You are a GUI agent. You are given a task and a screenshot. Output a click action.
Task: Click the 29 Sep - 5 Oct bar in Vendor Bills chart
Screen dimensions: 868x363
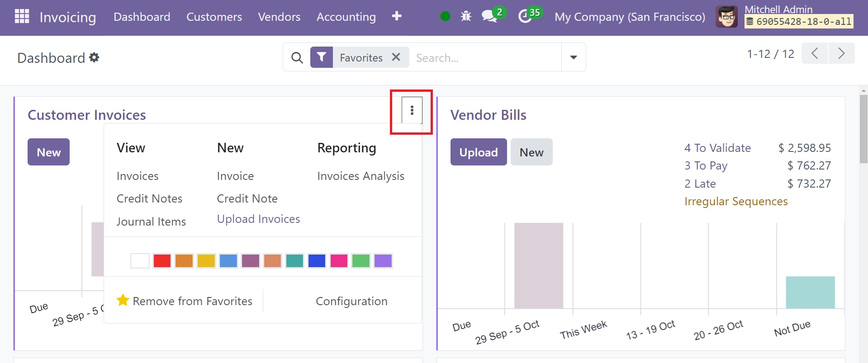coord(539,265)
